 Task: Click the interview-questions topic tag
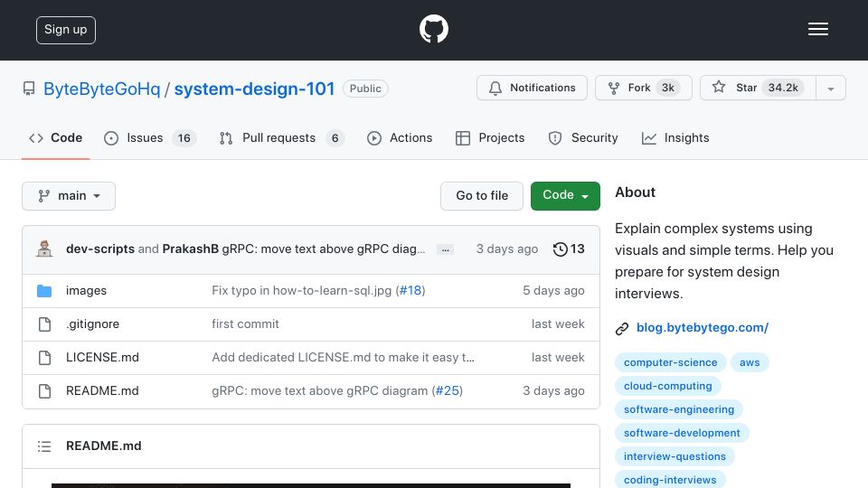(x=675, y=456)
